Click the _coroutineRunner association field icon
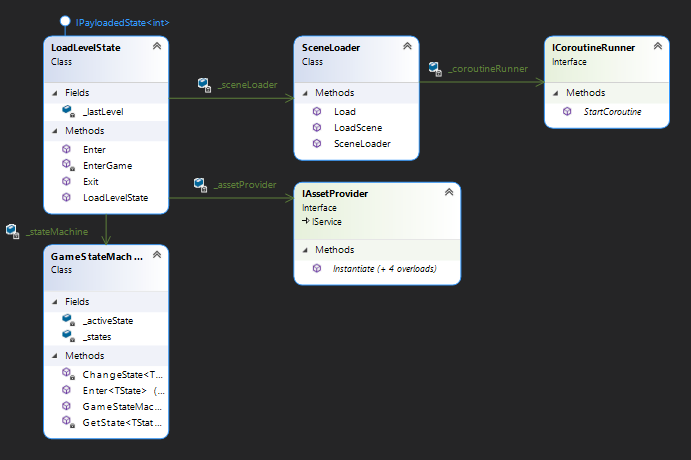 coord(435,69)
